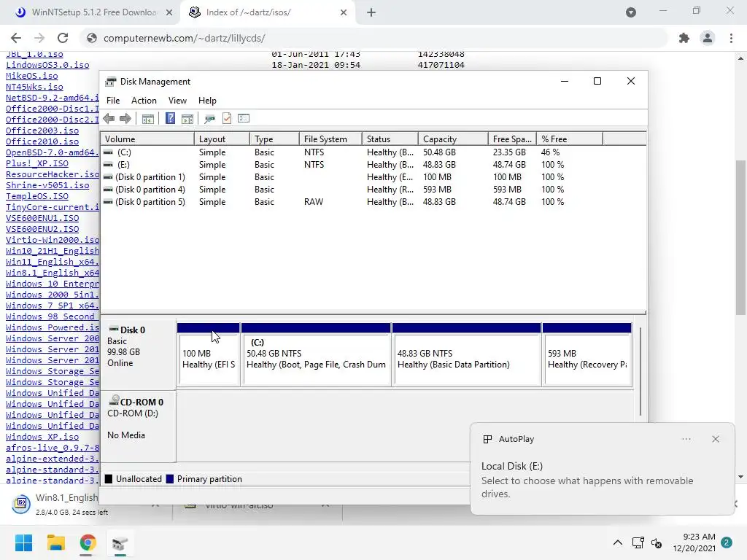Select the CD-ROM 0 drive icon
Image resolution: width=747 pixels, height=560 pixels.
(x=114, y=400)
